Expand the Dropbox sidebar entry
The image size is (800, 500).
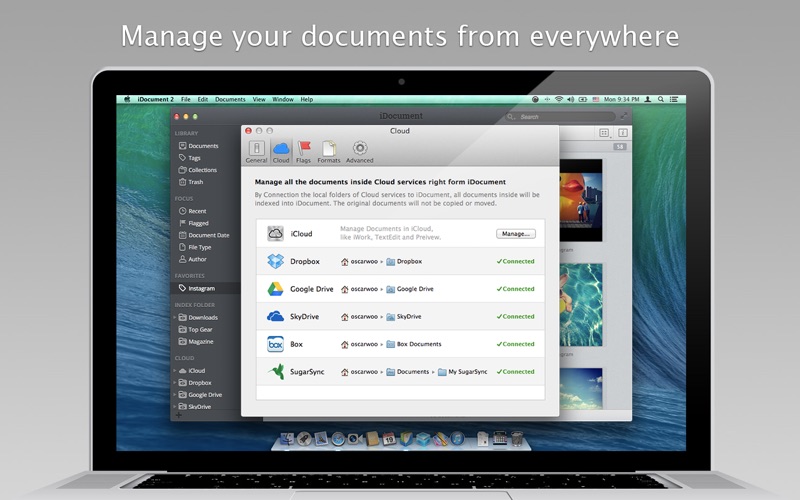(174, 382)
